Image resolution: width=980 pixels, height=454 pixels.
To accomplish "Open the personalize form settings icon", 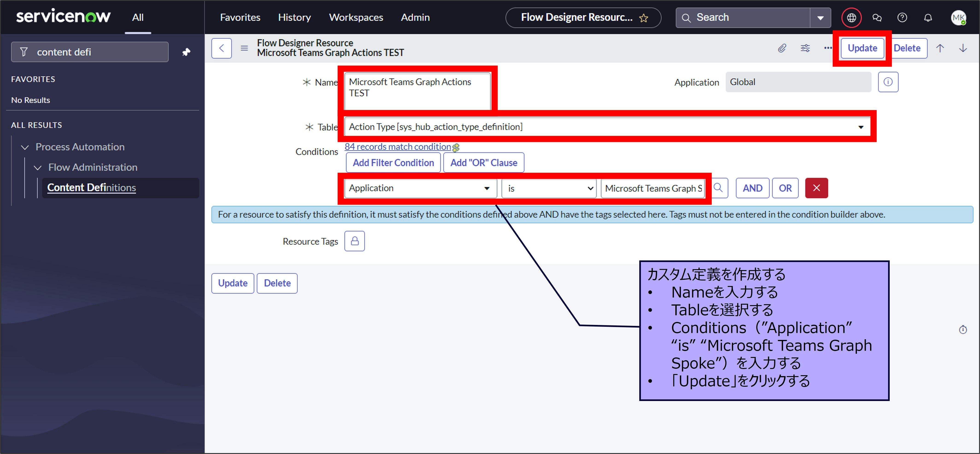I will 805,48.
